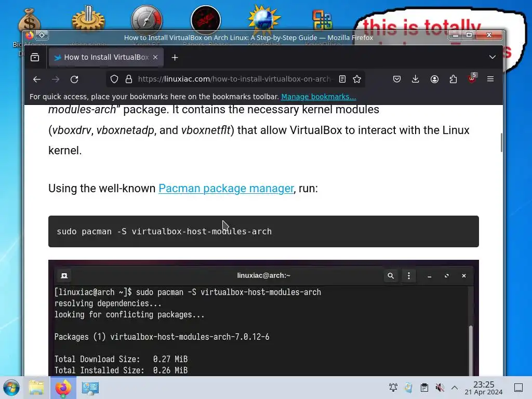
Task: Open the Firefox account menu
Action: (x=434, y=79)
